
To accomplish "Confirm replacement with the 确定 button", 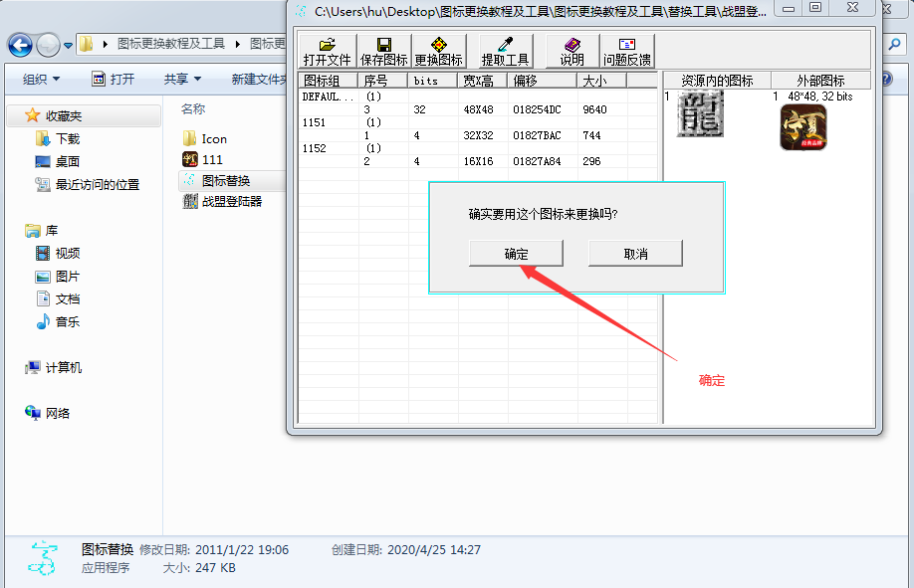I will [516, 254].
